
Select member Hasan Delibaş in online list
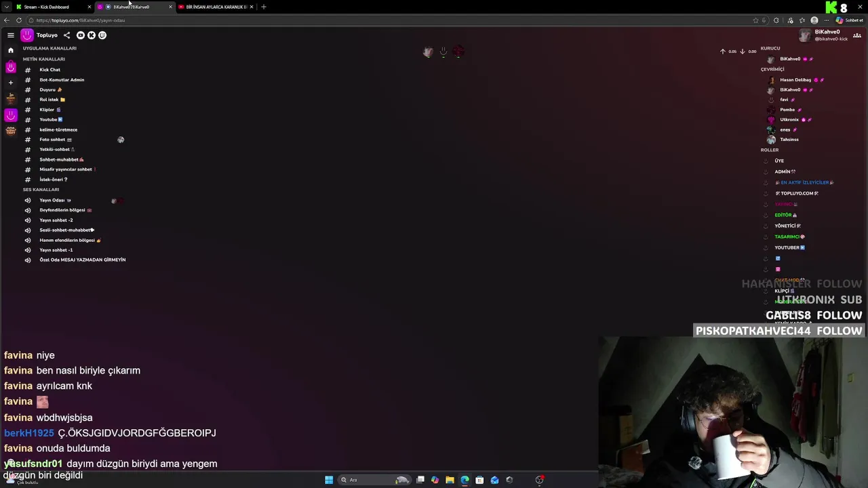pyautogui.click(x=797, y=80)
